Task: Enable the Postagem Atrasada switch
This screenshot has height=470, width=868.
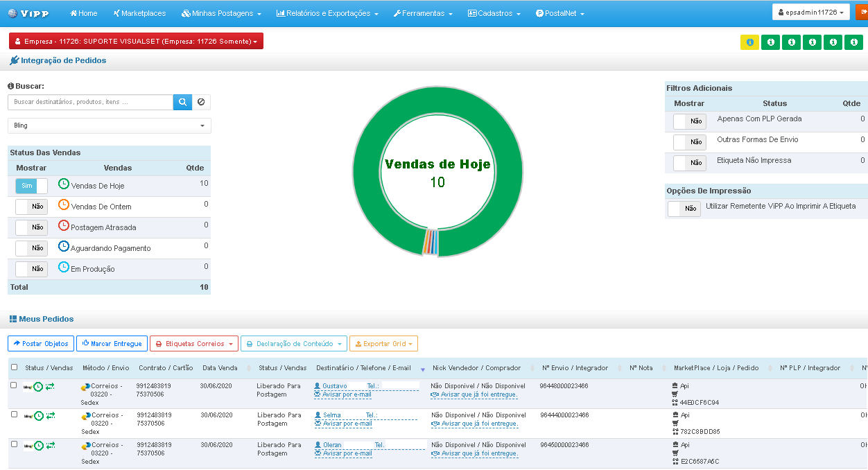Action: click(32, 227)
